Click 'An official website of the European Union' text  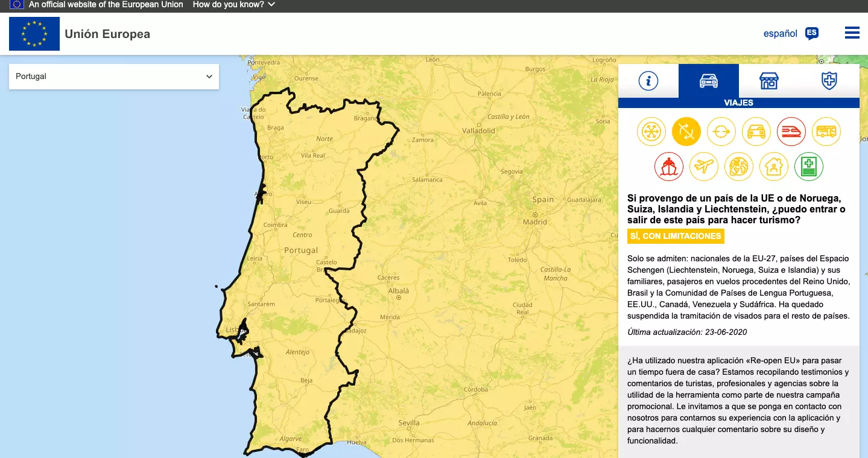pyautogui.click(x=106, y=4)
